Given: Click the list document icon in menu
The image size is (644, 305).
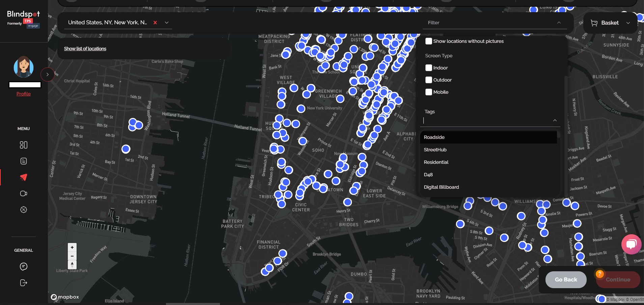Looking at the screenshot, I should (x=24, y=161).
